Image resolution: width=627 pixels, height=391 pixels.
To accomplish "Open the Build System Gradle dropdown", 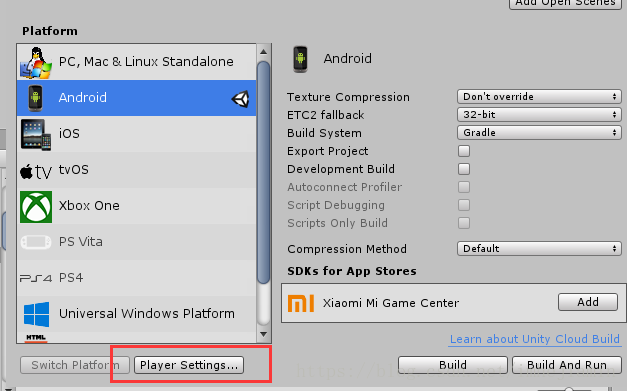I will pyautogui.click(x=539, y=133).
